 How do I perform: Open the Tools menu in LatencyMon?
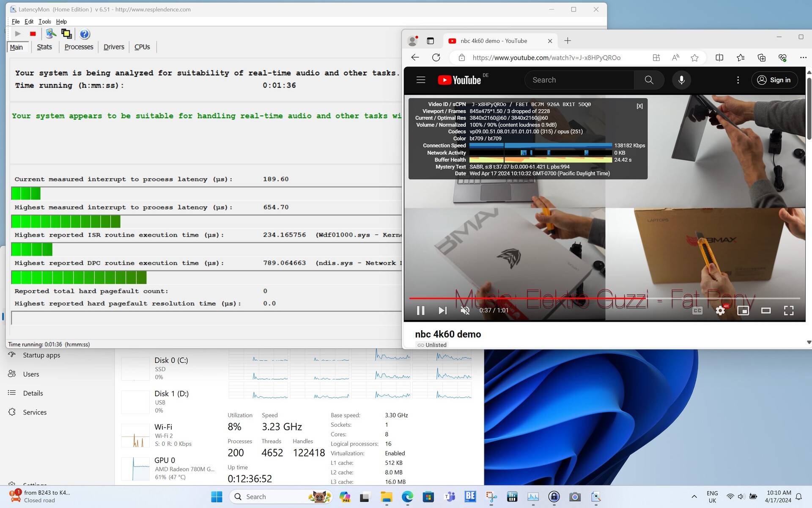(x=44, y=22)
